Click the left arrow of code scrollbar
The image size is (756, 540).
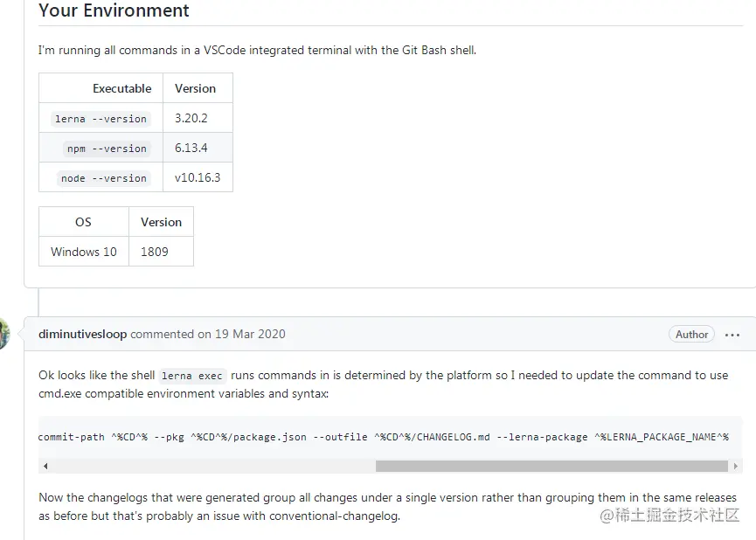(45, 466)
